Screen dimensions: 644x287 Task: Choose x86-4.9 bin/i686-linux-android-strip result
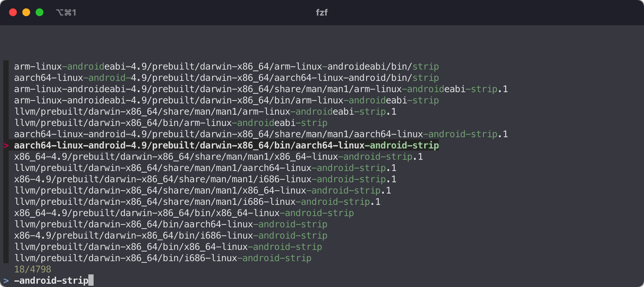(171, 236)
